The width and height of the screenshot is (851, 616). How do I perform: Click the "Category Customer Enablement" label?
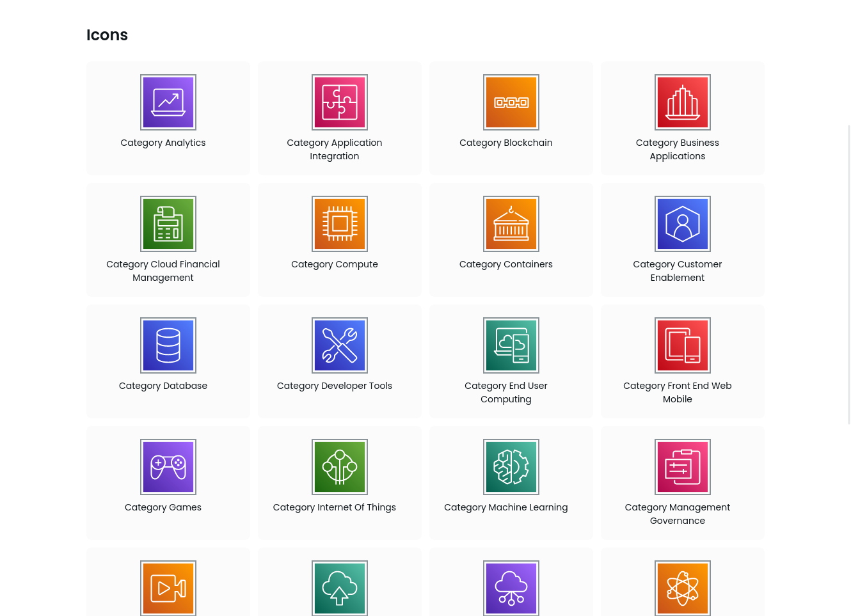[x=678, y=271]
